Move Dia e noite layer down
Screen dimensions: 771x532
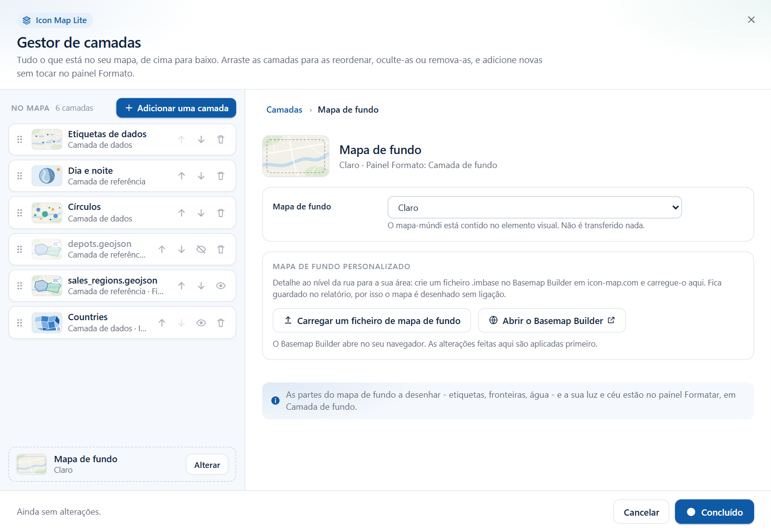(201, 176)
